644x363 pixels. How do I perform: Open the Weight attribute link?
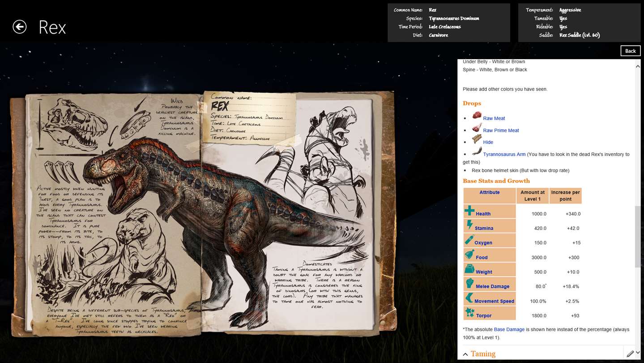484,272
